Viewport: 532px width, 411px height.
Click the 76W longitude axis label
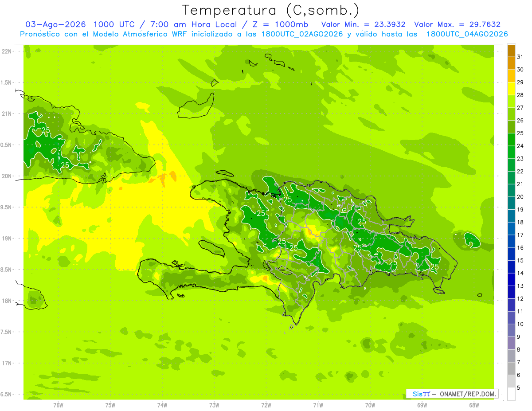58,405
